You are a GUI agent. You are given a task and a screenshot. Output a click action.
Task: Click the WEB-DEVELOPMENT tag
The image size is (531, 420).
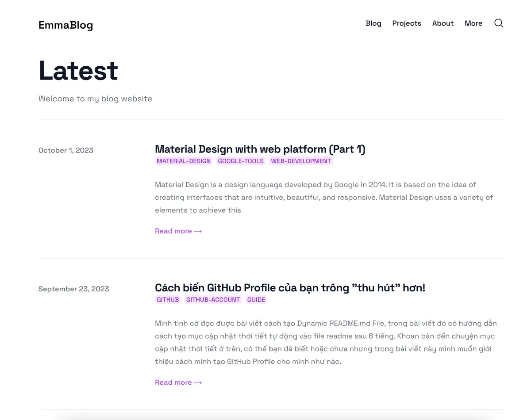301,161
